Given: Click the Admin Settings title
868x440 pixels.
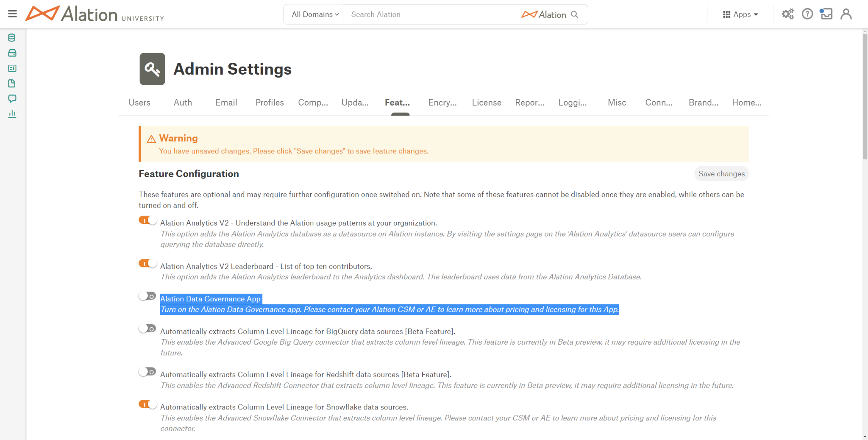Looking at the screenshot, I should click(232, 69).
